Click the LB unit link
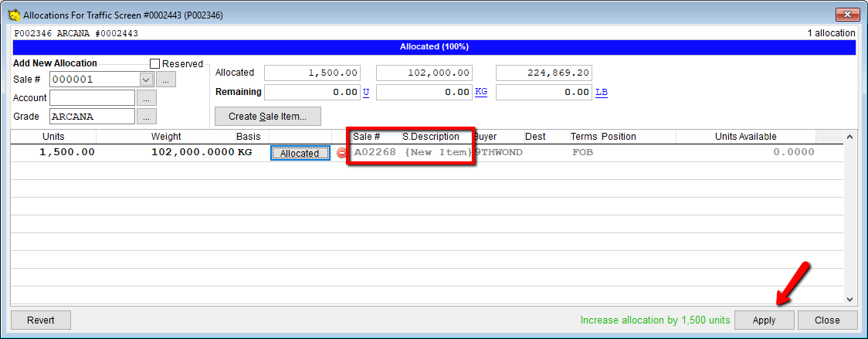 coord(601,92)
